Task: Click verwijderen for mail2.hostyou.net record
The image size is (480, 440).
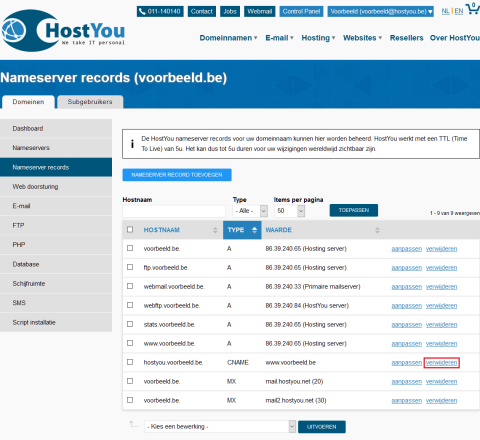Action: 442,400
